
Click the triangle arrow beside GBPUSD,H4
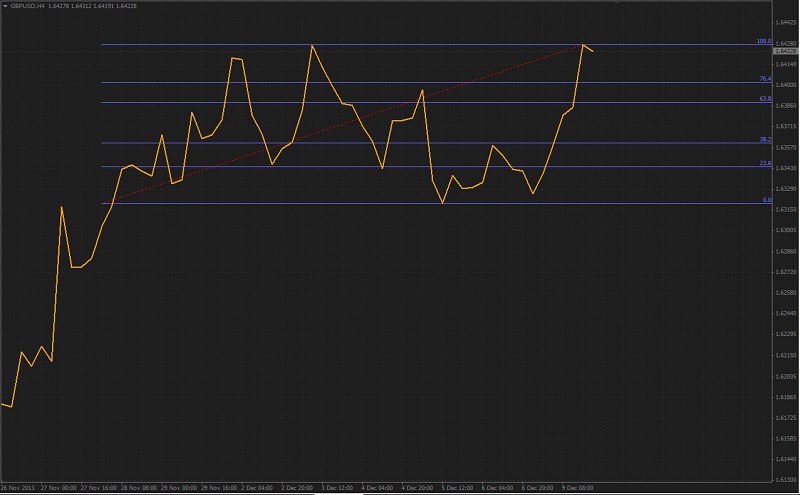pyautogui.click(x=5, y=5)
